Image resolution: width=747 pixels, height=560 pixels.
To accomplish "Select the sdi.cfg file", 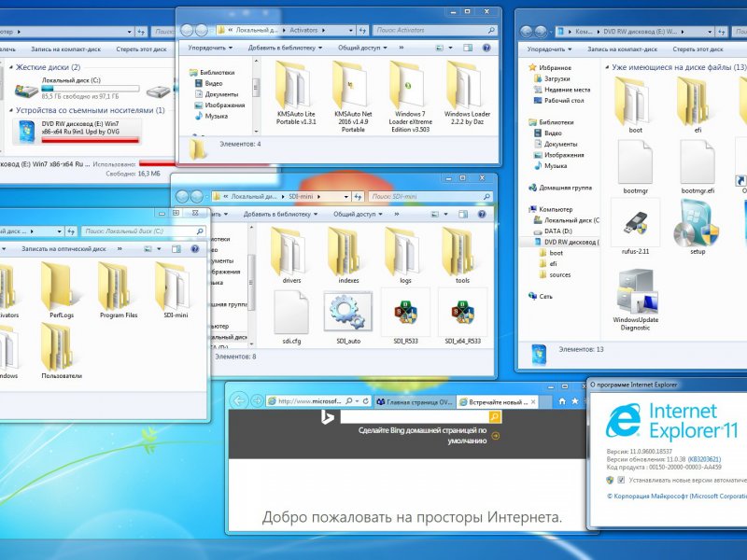I will pos(291,317).
